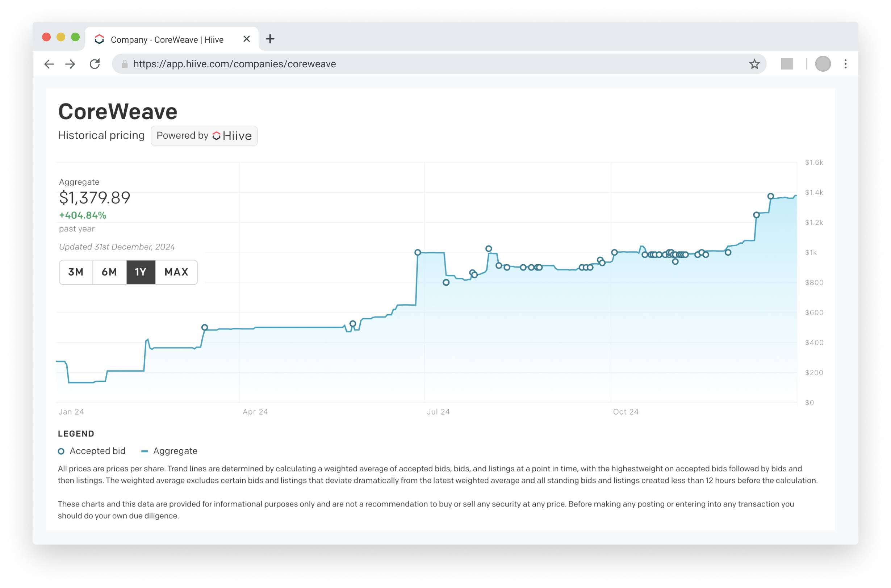Click the accepted bid marker below $800 line

pos(446,282)
